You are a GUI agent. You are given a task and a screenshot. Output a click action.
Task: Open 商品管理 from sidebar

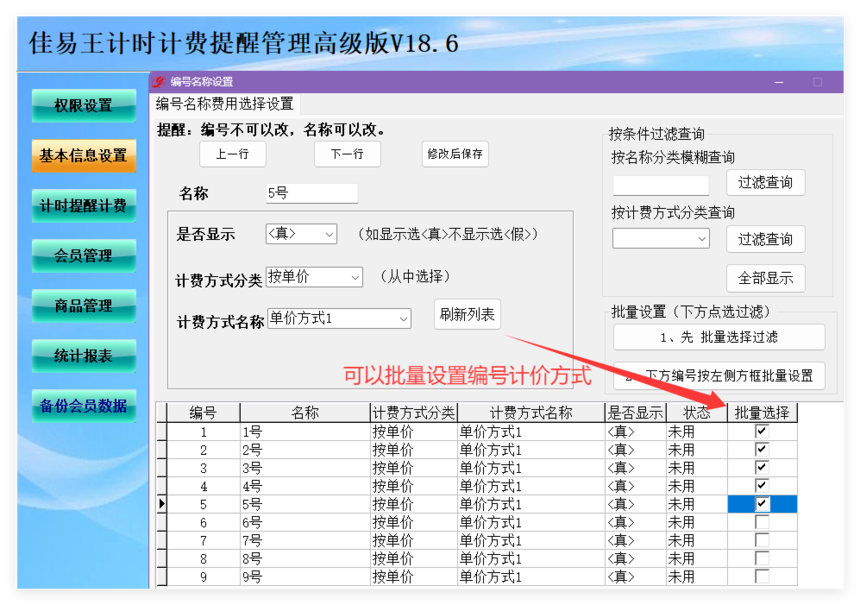pyautogui.click(x=83, y=306)
